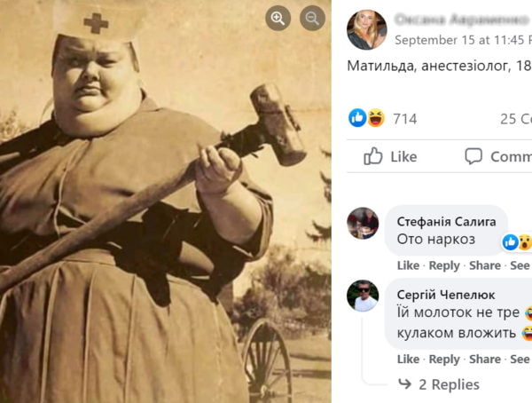
Task: Open Сергій Чепелюк's name link
Action: (446, 295)
